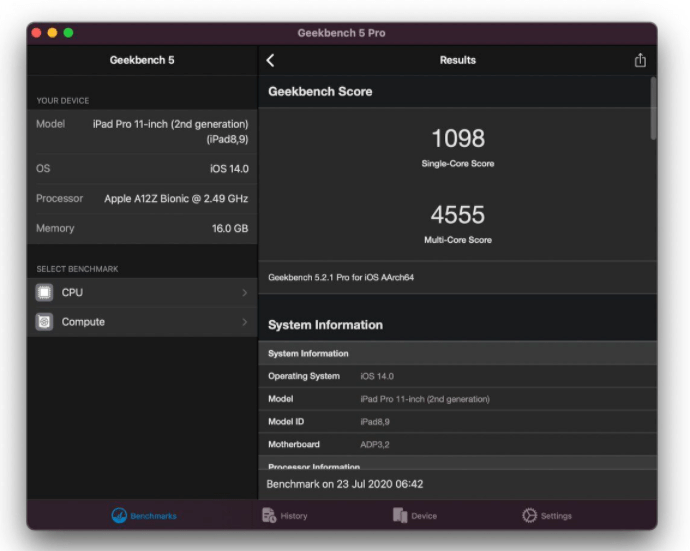Click the Operating System iOS 14.0 row

point(458,376)
